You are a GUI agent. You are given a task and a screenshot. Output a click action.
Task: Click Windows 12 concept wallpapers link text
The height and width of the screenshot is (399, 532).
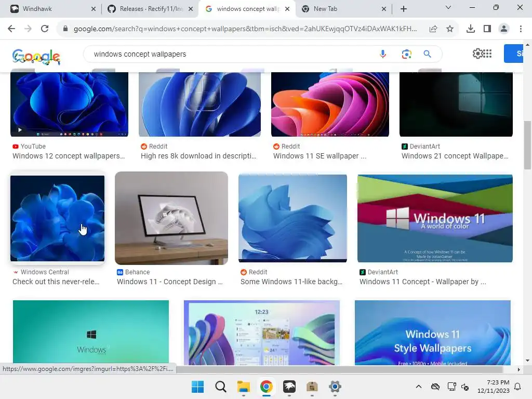[69, 156]
